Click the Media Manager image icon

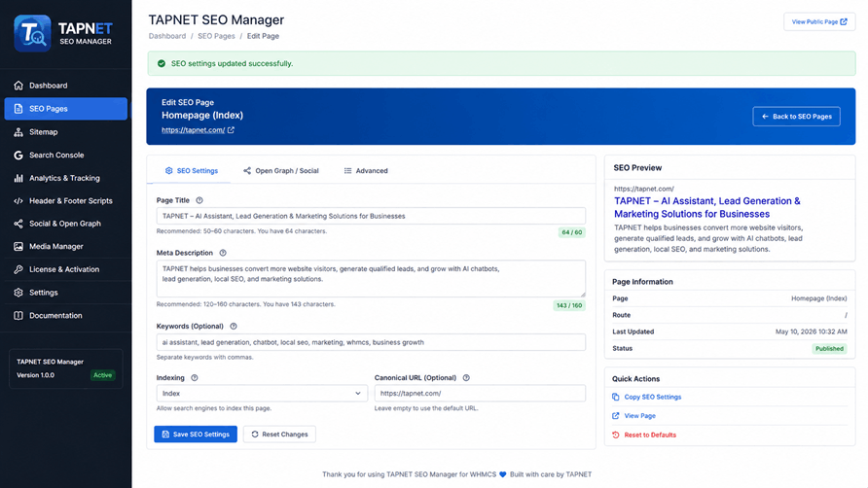click(18, 246)
